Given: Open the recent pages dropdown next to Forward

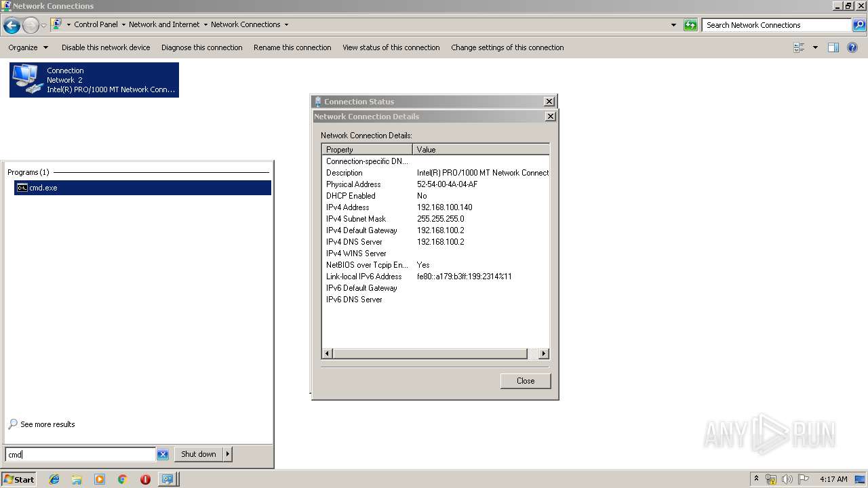Looking at the screenshot, I should pos(43,26).
